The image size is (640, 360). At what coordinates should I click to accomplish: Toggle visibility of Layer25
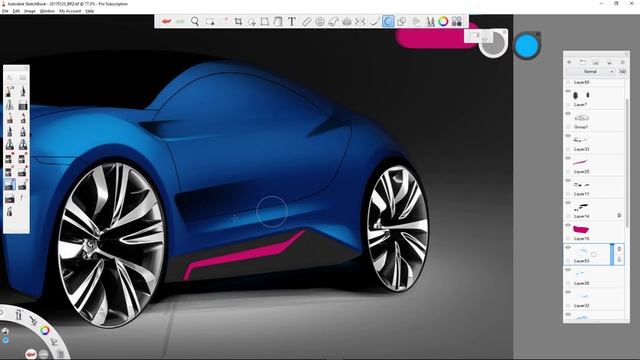click(568, 158)
